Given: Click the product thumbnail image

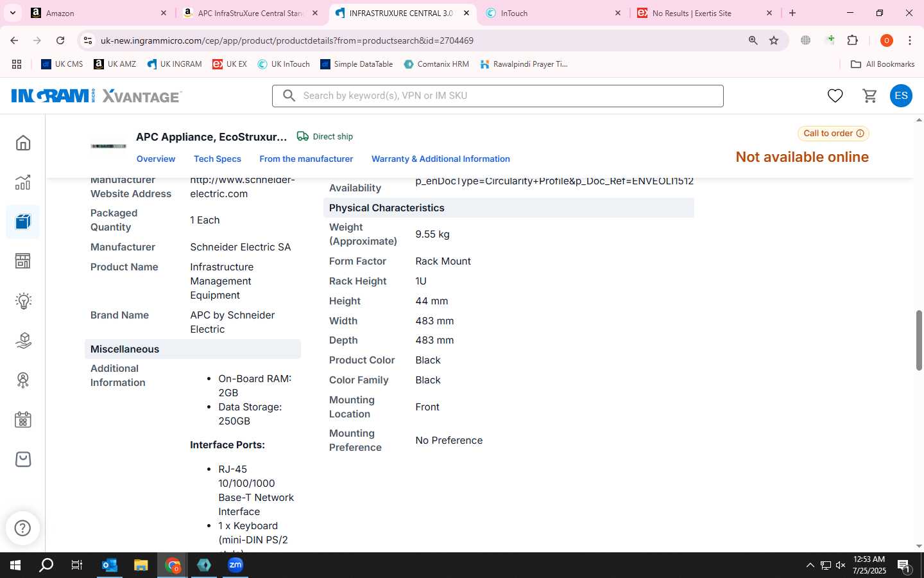Looking at the screenshot, I should tap(108, 146).
